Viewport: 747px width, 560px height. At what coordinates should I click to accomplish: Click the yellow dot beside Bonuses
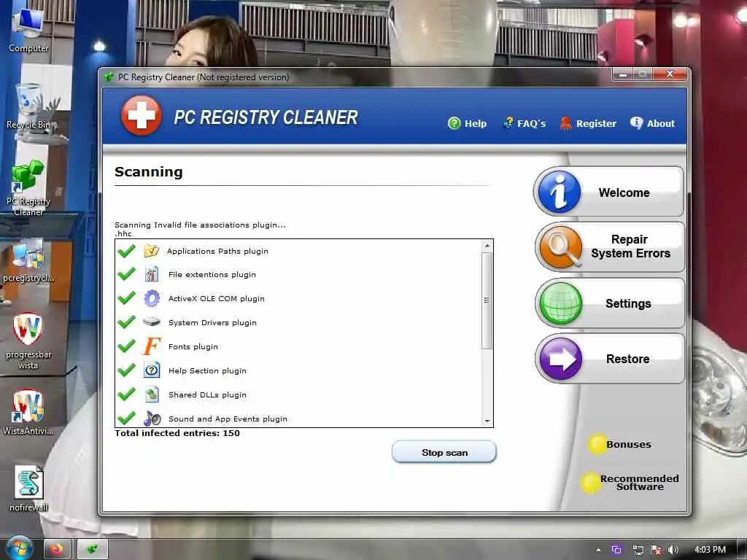597,444
